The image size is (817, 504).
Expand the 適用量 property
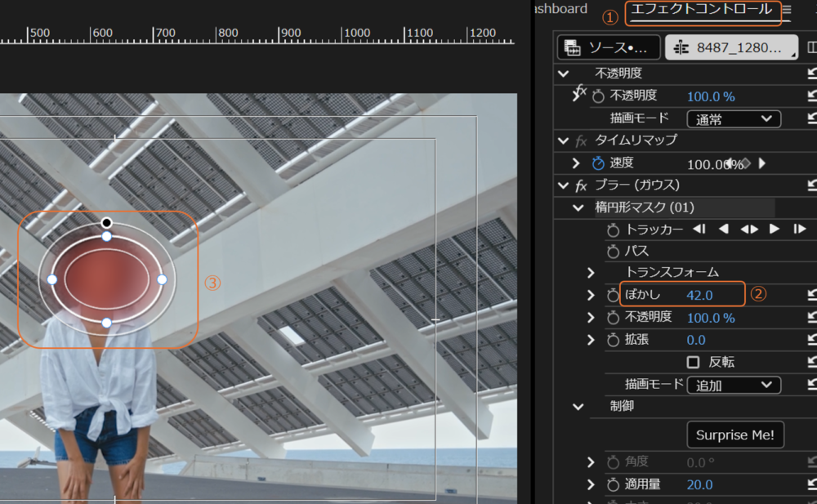coord(591,484)
